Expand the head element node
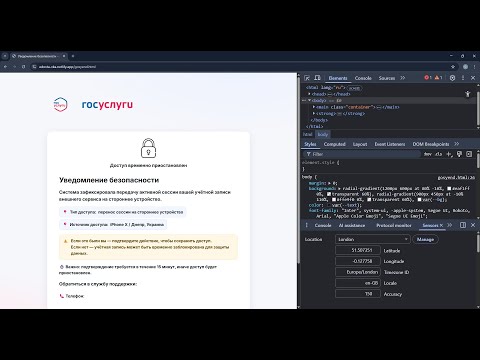 pos(310,94)
